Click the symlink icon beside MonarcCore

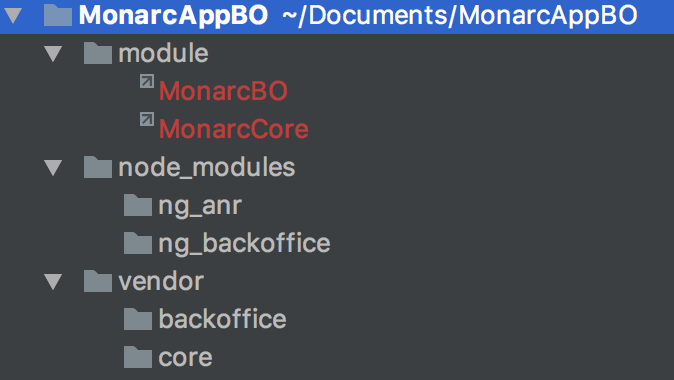[147, 119]
